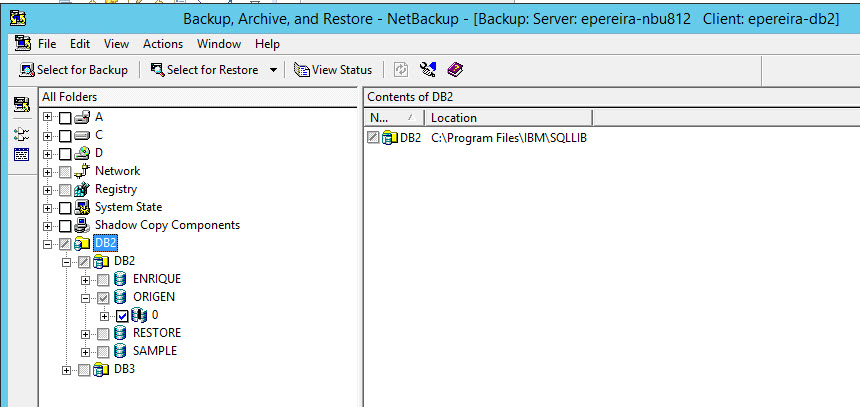Open the Actions menu

(163, 44)
